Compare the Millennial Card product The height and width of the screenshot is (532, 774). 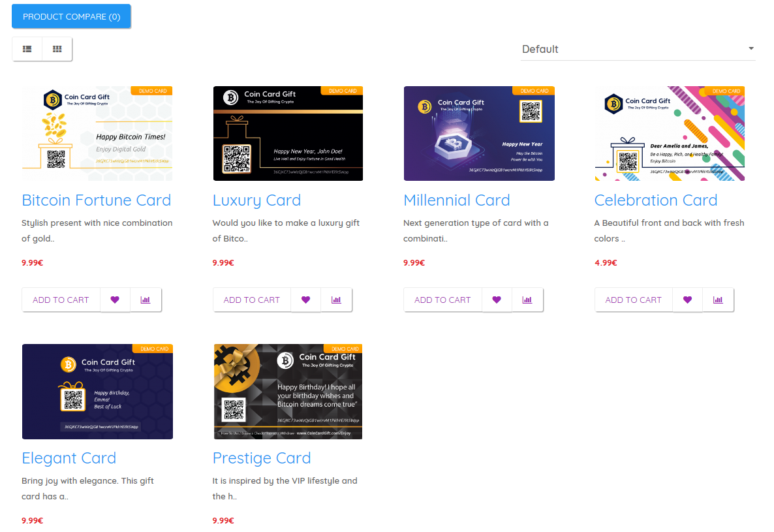(527, 300)
